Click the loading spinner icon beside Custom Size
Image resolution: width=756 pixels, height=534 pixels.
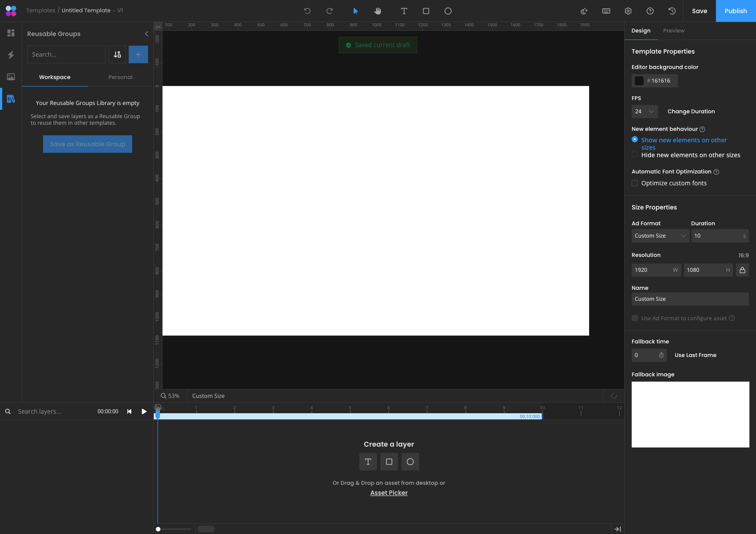614,396
